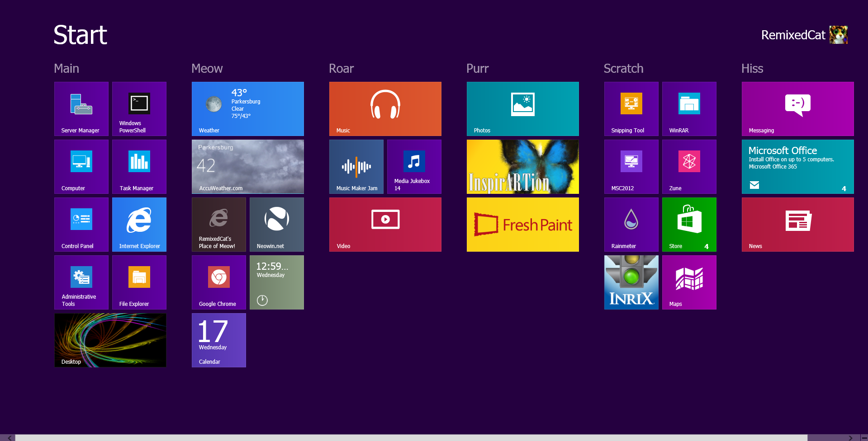Viewport: 868px width, 441px height.
Task: Launch the INRIX traffic app
Action: click(x=631, y=282)
